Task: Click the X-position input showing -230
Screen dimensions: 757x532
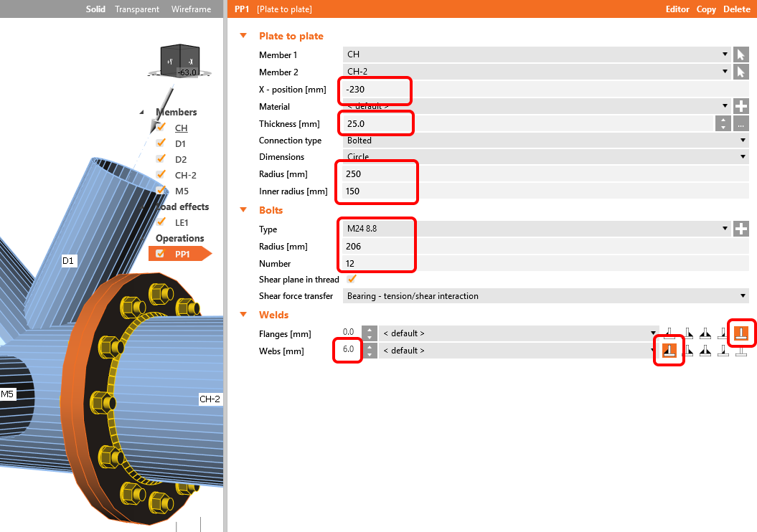Action: [375, 91]
